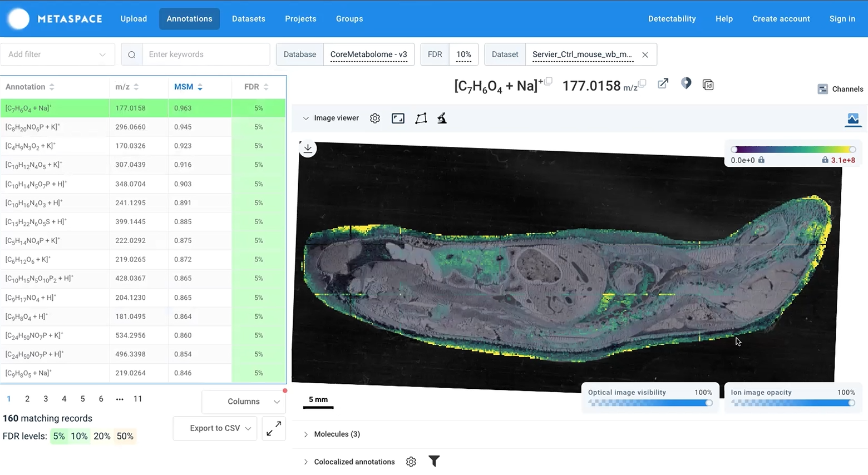Screen dimensions: 868x475
Task: Open the Image viewer settings gear
Action: [374, 118]
